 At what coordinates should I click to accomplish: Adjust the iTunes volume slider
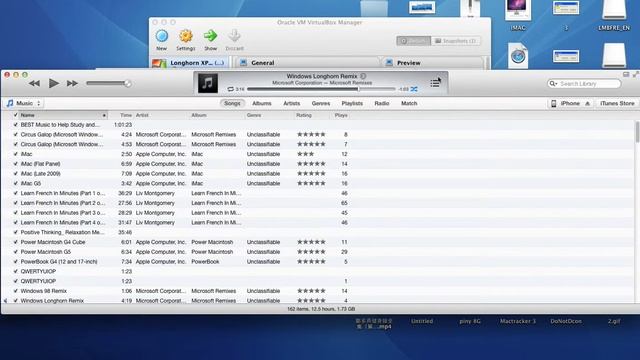coord(109,83)
